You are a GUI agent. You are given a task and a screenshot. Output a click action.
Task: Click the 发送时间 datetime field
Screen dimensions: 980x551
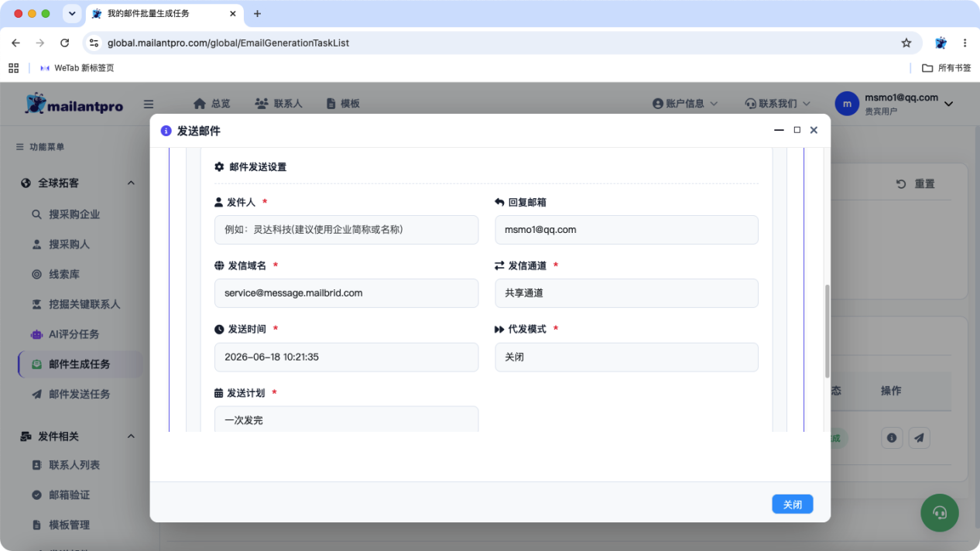[346, 358]
